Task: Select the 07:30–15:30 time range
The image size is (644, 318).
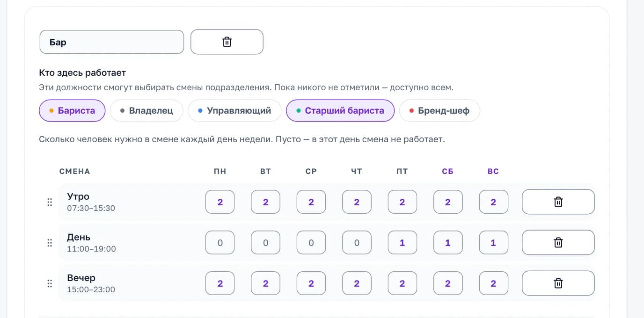Action: click(91, 208)
